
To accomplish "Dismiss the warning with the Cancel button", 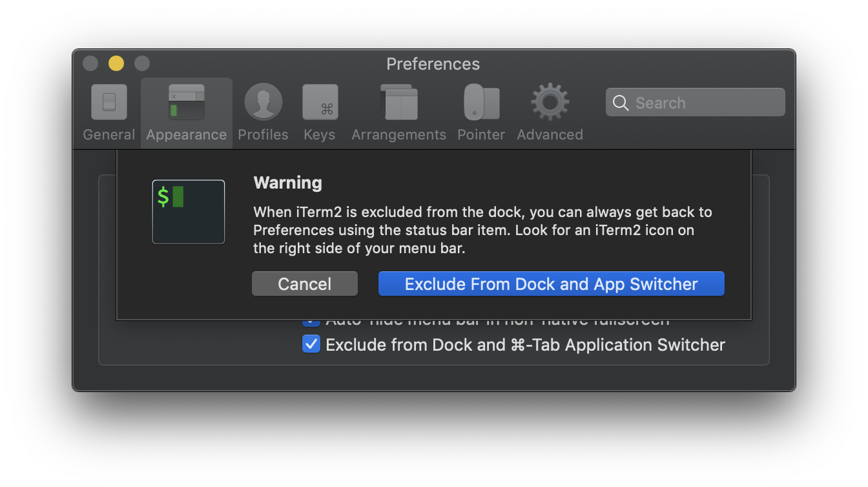I will click(304, 284).
